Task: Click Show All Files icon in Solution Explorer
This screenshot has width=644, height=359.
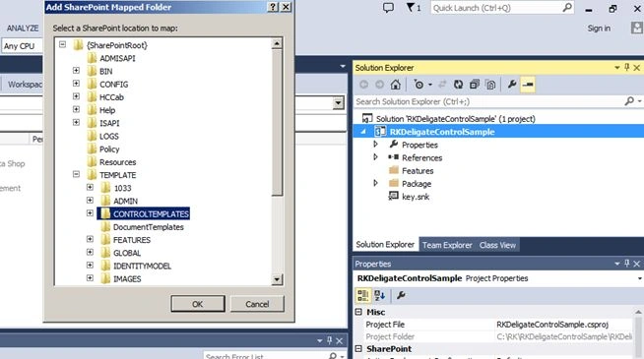Action: tap(490, 85)
